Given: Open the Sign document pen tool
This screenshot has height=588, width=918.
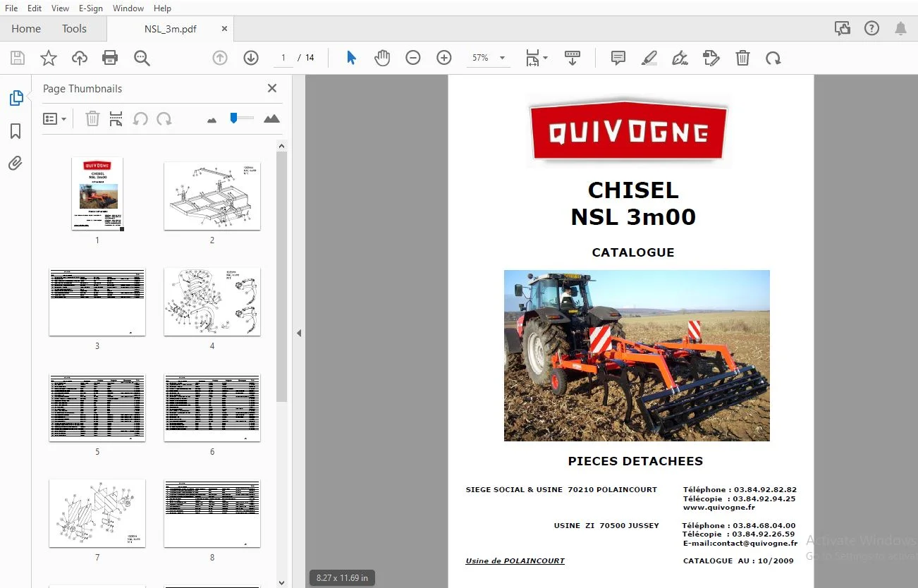Looking at the screenshot, I should pos(680,58).
